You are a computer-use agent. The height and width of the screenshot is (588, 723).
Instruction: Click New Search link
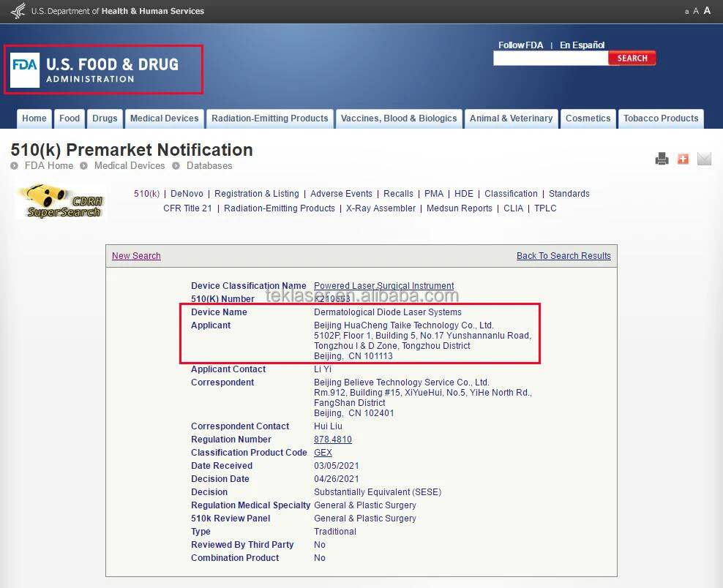(137, 256)
